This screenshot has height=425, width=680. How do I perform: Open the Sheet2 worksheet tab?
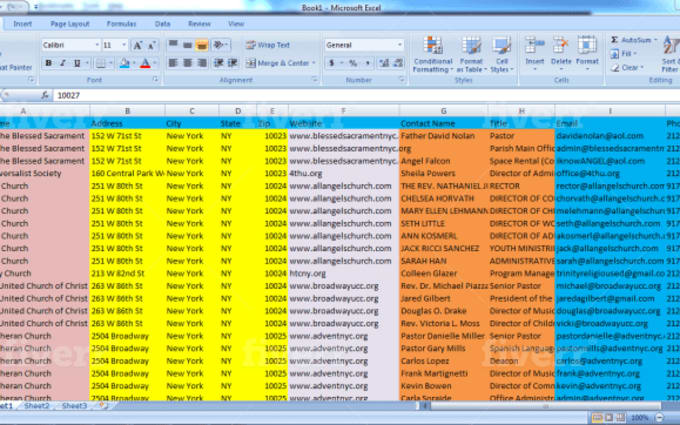37,406
